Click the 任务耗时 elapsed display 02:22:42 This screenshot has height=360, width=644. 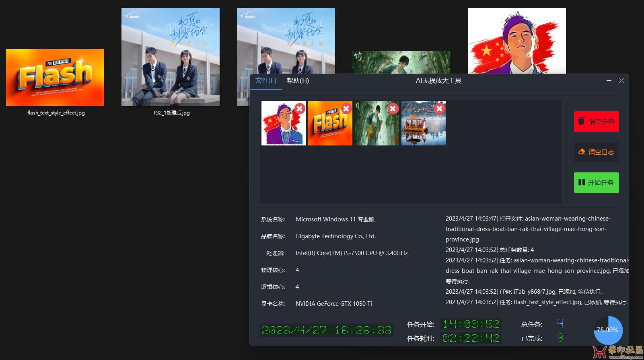[x=471, y=338]
